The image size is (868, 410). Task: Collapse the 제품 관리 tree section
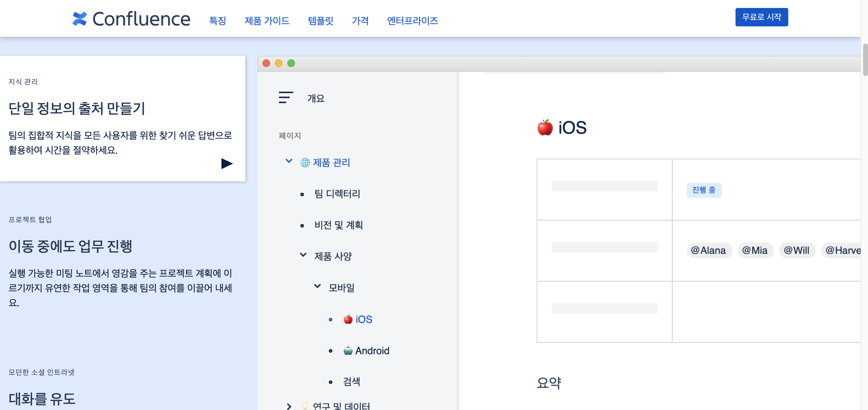point(289,161)
